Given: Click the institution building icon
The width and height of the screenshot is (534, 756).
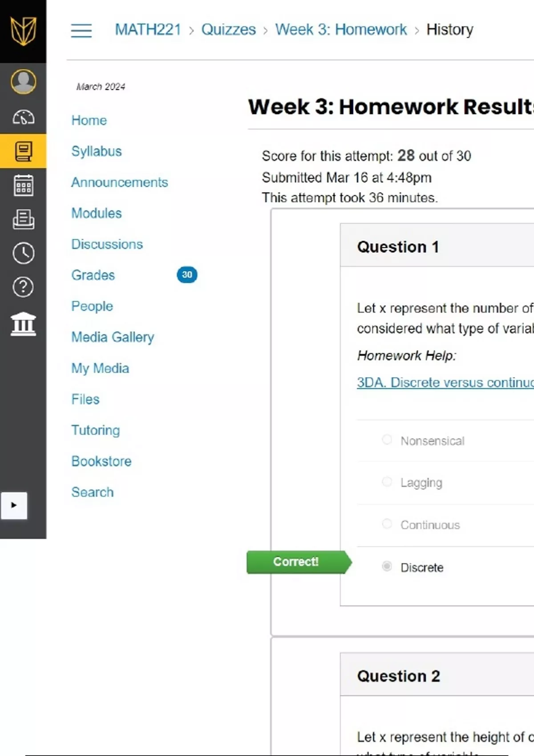Looking at the screenshot, I should tap(23, 323).
